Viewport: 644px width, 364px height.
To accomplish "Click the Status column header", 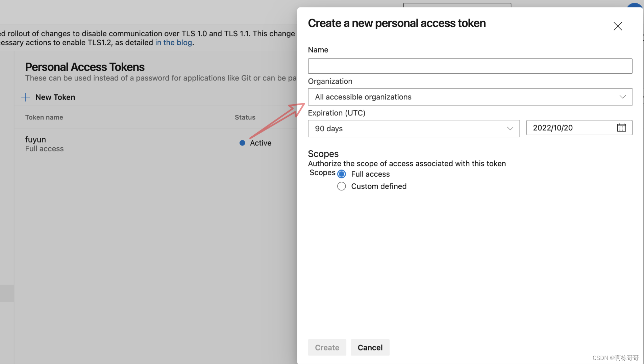I will click(x=245, y=117).
